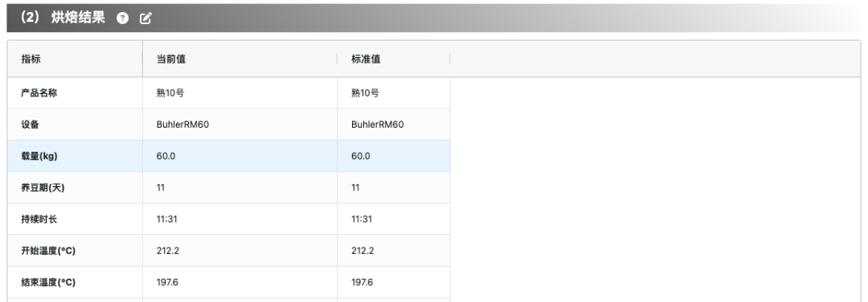Click 197.6 in 当前值 column
Viewport: 868px width, 302px height.
(168, 282)
